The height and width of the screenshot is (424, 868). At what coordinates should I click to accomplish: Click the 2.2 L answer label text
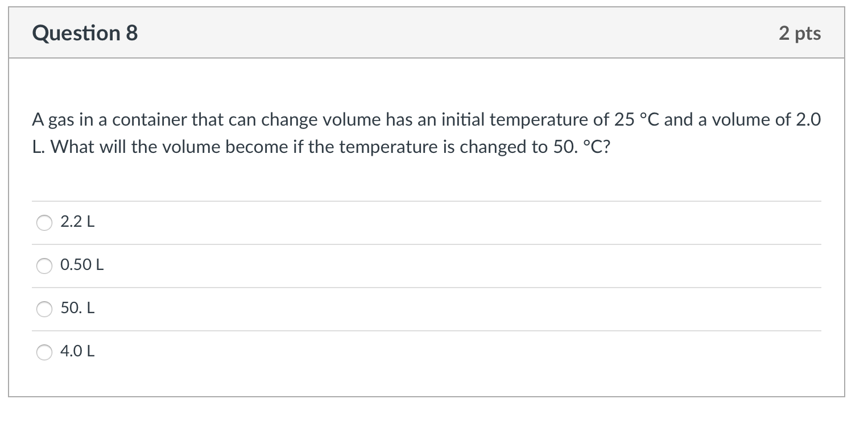click(x=77, y=222)
